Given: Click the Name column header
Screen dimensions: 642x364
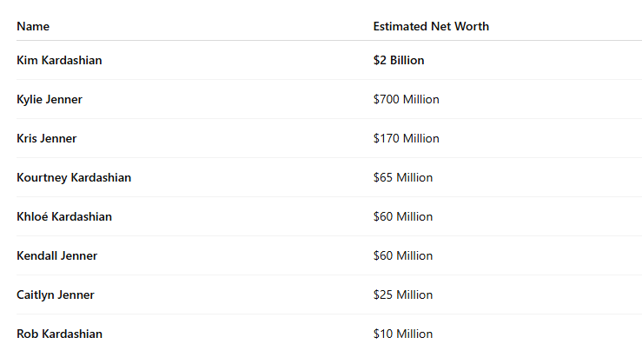Looking at the screenshot, I should 33,27.
